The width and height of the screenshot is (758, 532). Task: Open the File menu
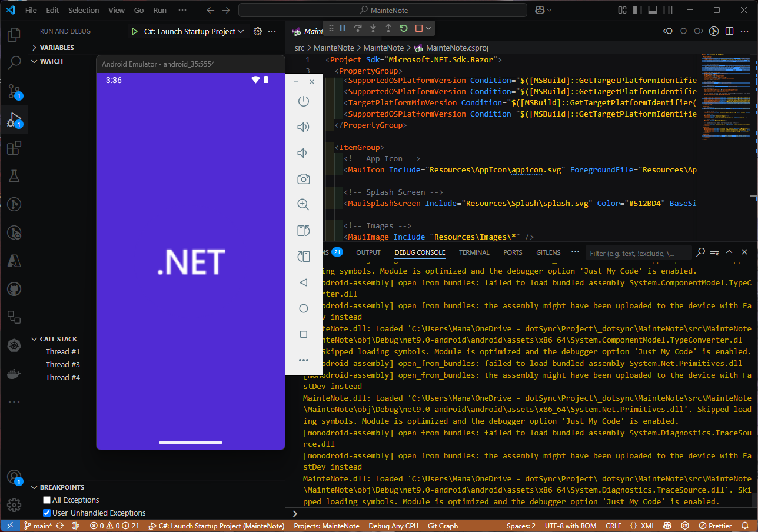click(31, 11)
